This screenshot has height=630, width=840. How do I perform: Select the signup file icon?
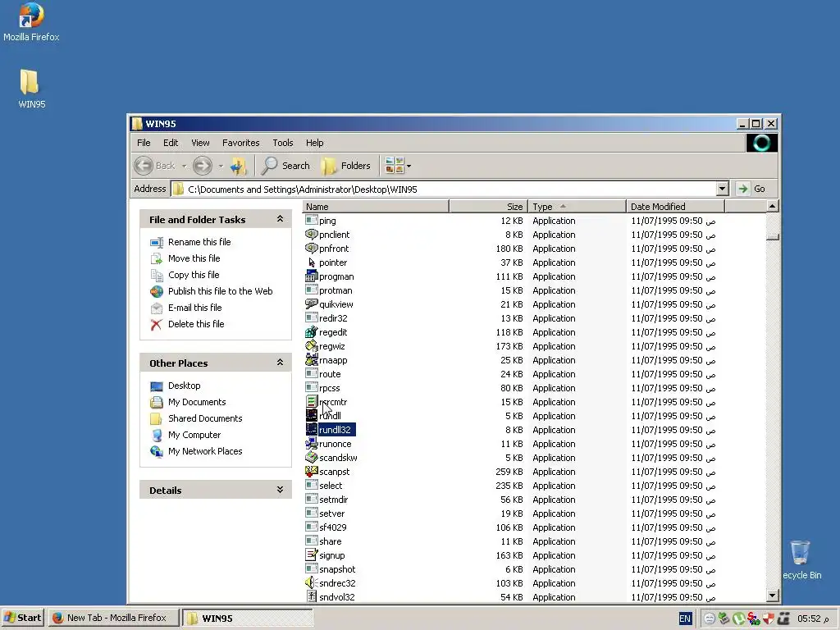pos(311,555)
